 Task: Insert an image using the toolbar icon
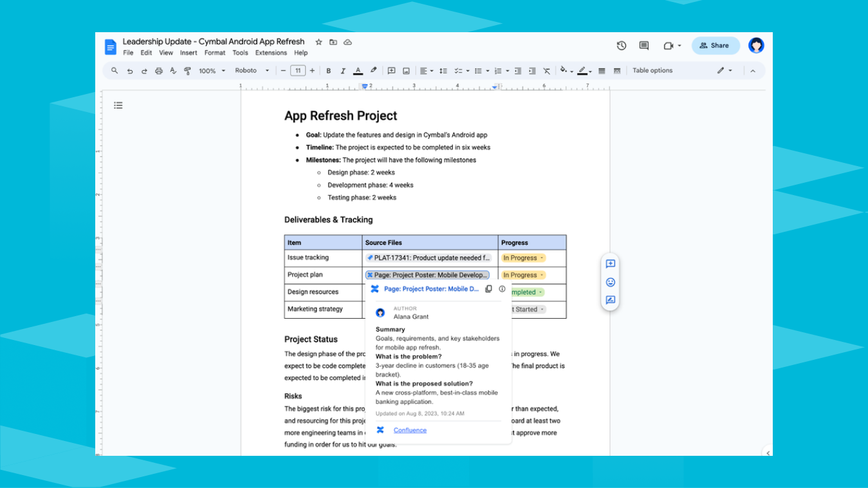coord(405,70)
